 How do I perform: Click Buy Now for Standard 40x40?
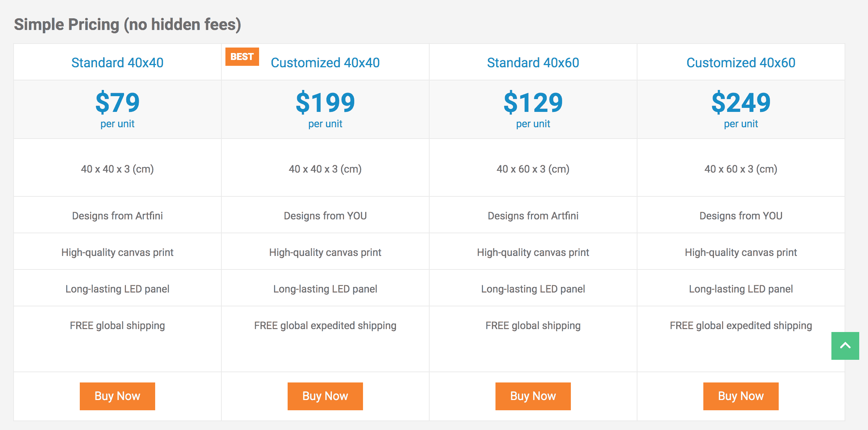point(117,396)
